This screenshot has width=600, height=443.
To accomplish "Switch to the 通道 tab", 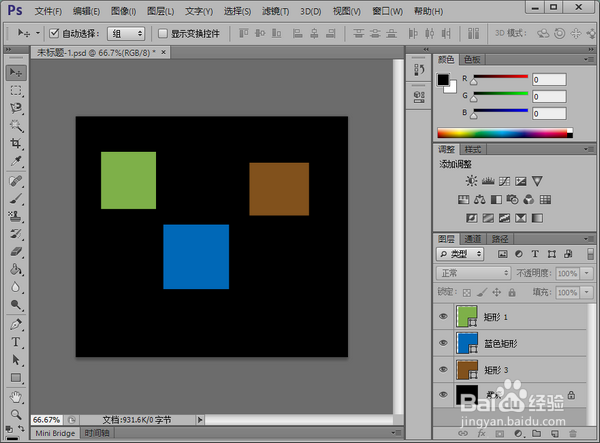I will (473, 239).
